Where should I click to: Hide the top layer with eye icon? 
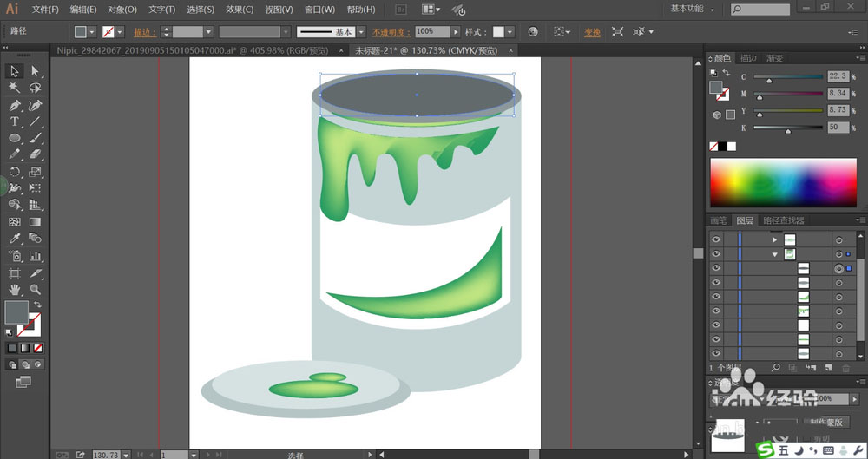tap(716, 239)
